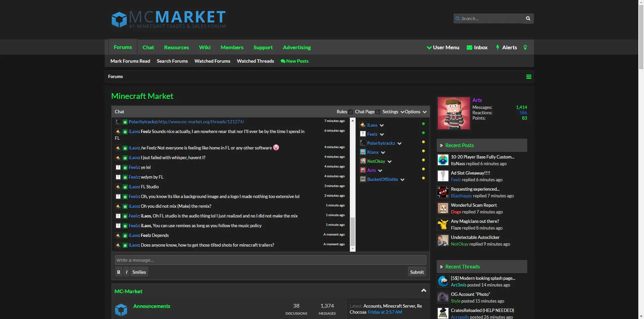Collapse the MC-Market category section
Screen dimensions: 644x319
click(x=424, y=291)
